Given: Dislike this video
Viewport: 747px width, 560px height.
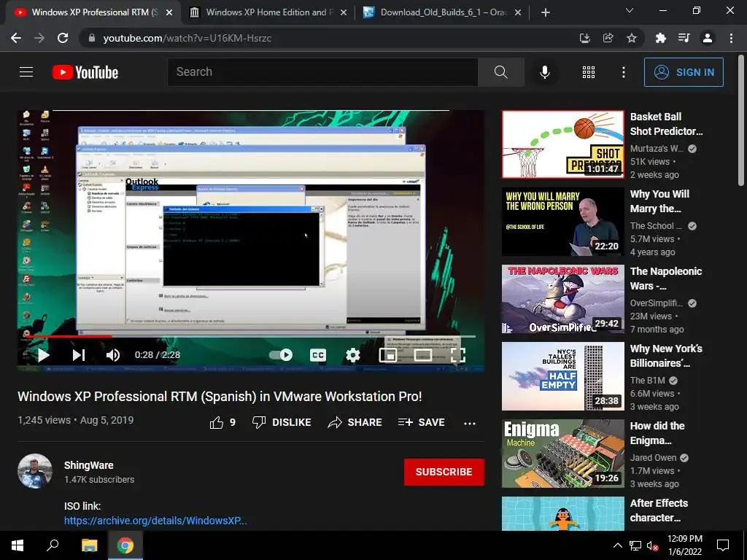Looking at the screenshot, I should click(282, 422).
